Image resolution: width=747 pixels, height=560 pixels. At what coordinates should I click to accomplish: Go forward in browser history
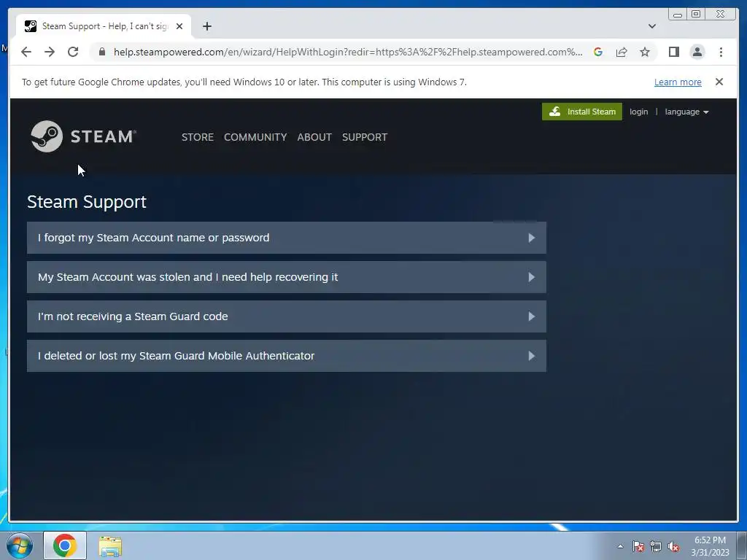50,52
